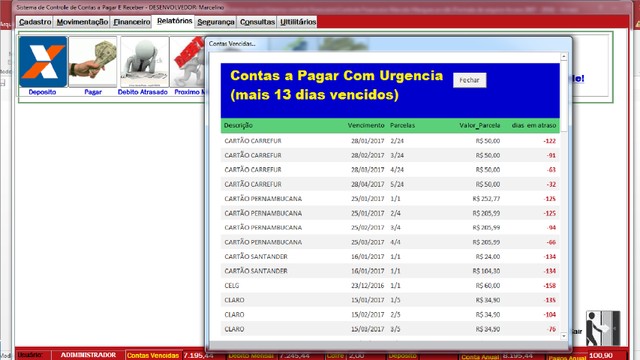Open the Segurança menu
Image resolution: width=640 pixels, height=360 pixels.
(x=216, y=22)
